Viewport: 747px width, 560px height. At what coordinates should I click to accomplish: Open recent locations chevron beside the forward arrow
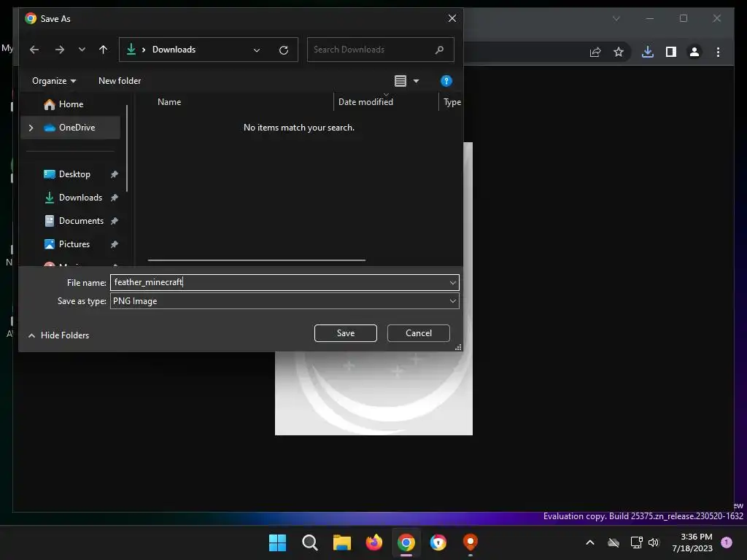click(82, 50)
